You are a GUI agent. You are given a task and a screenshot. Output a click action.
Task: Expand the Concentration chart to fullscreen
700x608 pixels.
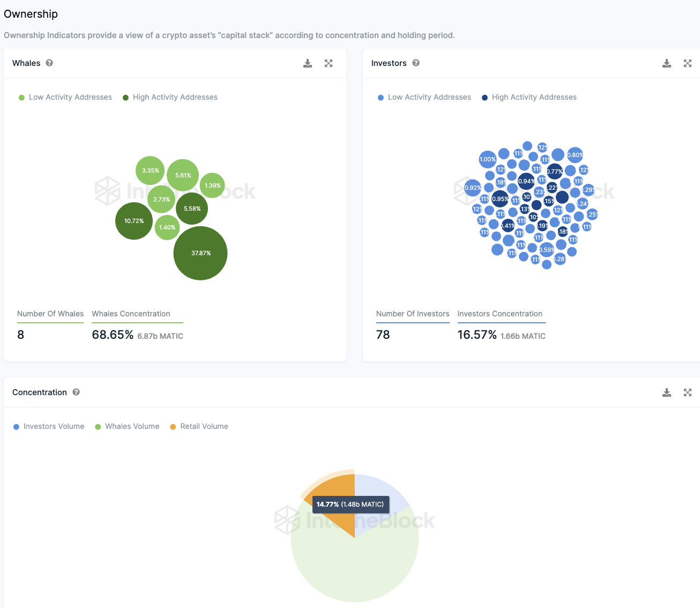(688, 392)
